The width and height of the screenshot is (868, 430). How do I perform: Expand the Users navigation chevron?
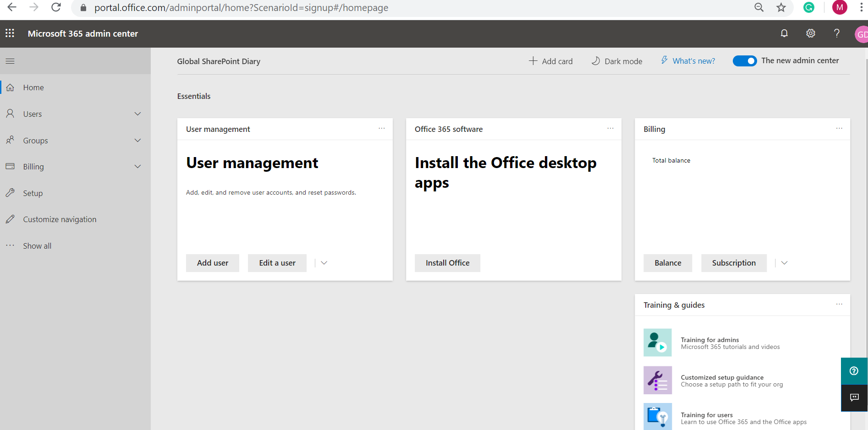click(x=137, y=114)
